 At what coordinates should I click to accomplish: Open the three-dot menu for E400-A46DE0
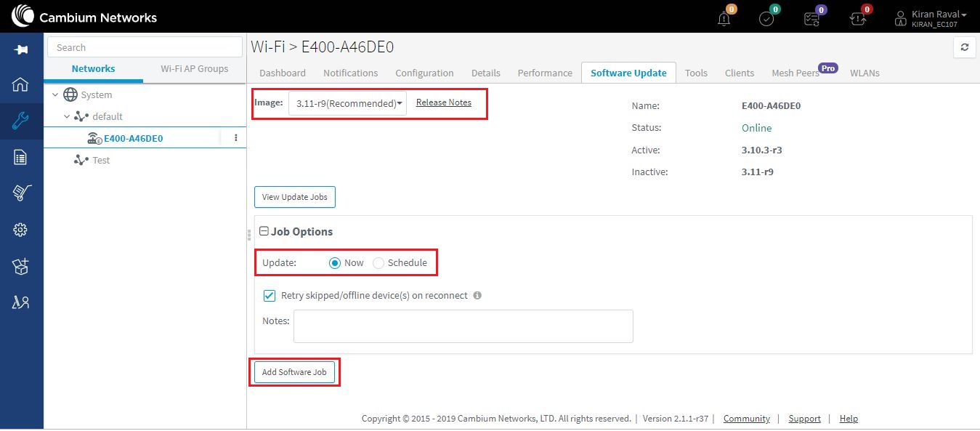pyautogui.click(x=235, y=138)
